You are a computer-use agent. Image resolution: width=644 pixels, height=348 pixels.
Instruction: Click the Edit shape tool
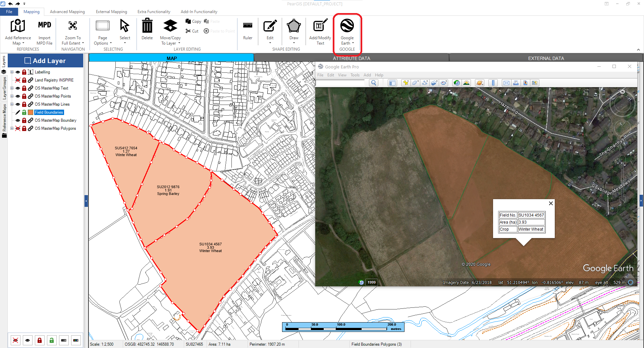coord(270,26)
